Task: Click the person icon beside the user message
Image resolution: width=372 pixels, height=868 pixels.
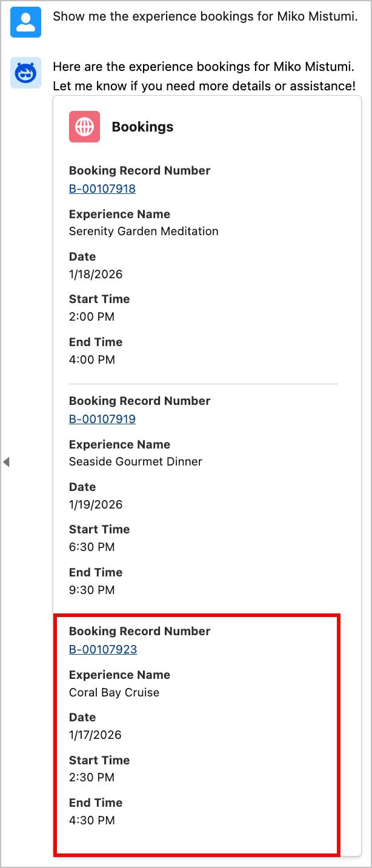Action: coord(25,21)
